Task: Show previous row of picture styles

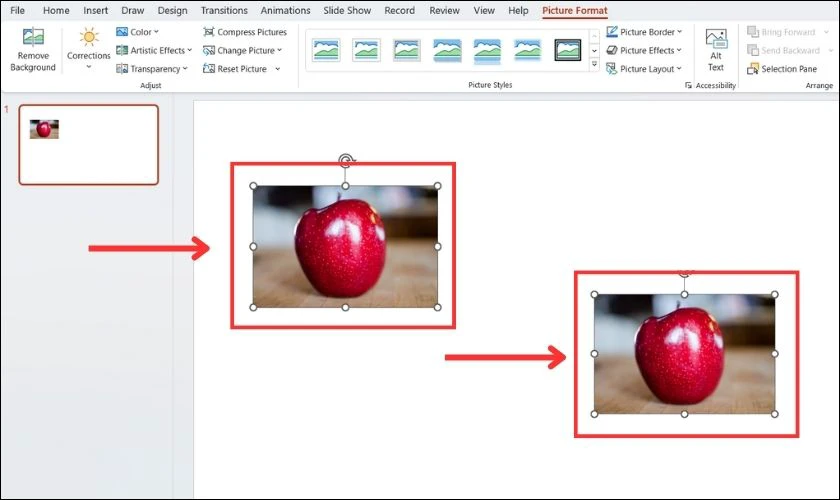Action: (x=594, y=36)
